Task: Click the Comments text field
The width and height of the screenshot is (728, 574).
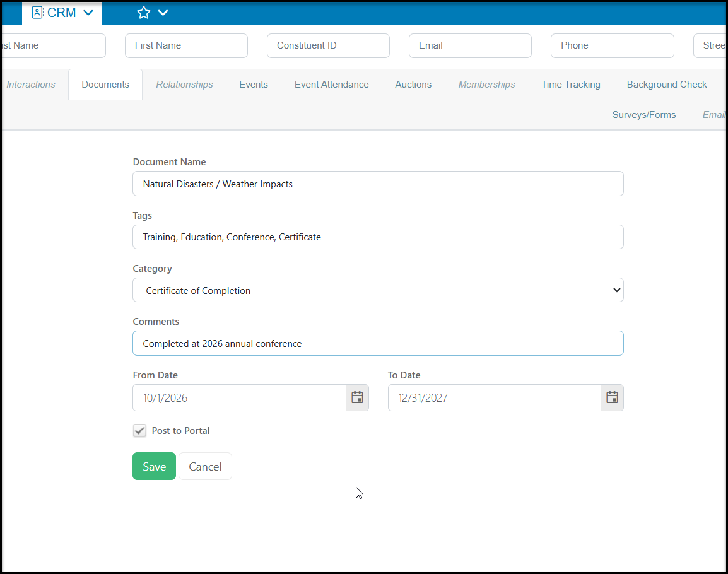Action: coord(378,343)
